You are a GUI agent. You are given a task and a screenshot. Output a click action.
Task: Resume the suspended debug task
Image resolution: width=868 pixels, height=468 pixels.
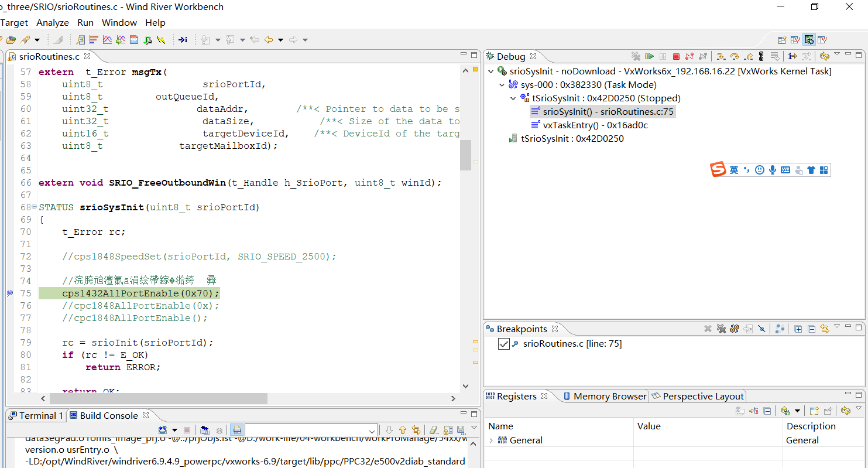(649, 56)
